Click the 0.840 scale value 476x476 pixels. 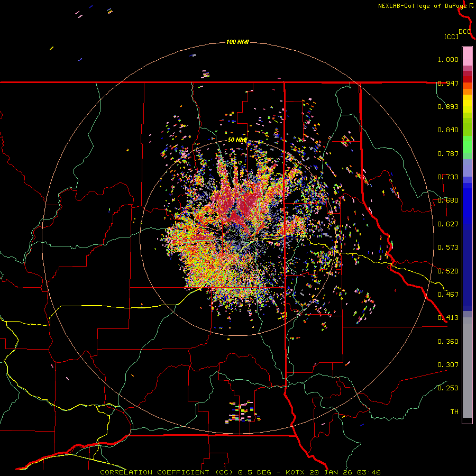(448, 130)
